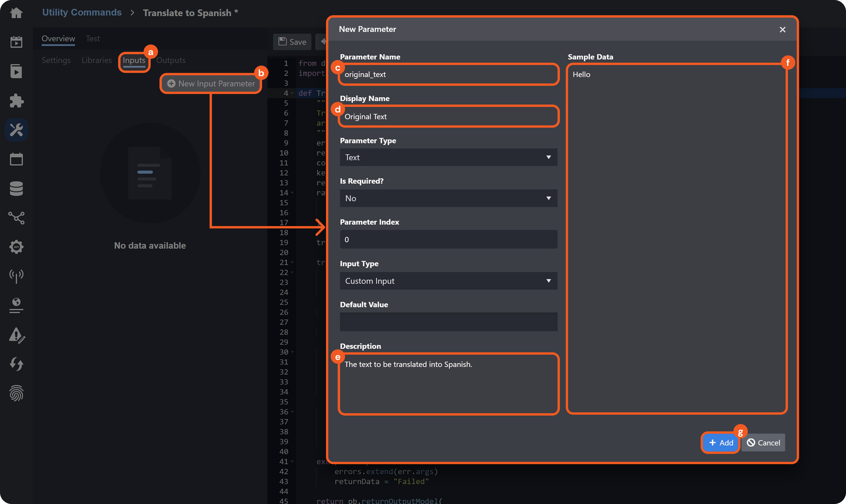Click the broadcast antenna sidebar icon
Screen dimensions: 846x504
tap(16, 276)
